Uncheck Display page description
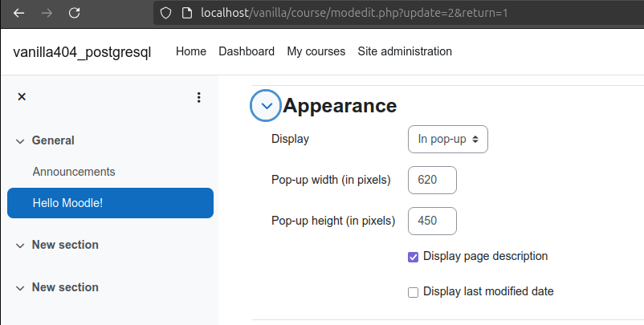The width and height of the screenshot is (644, 325). [414, 258]
